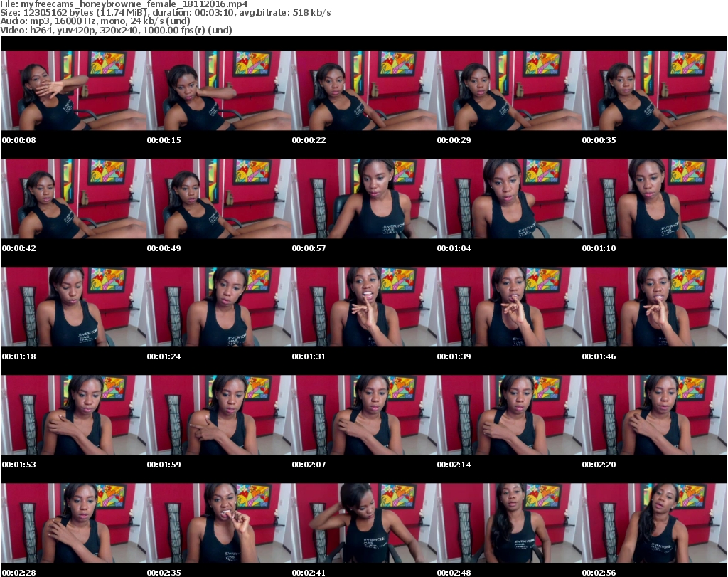Select the thumbnail frame at 00:02:07
This screenshot has width=728, height=577.
click(x=364, y=415)
